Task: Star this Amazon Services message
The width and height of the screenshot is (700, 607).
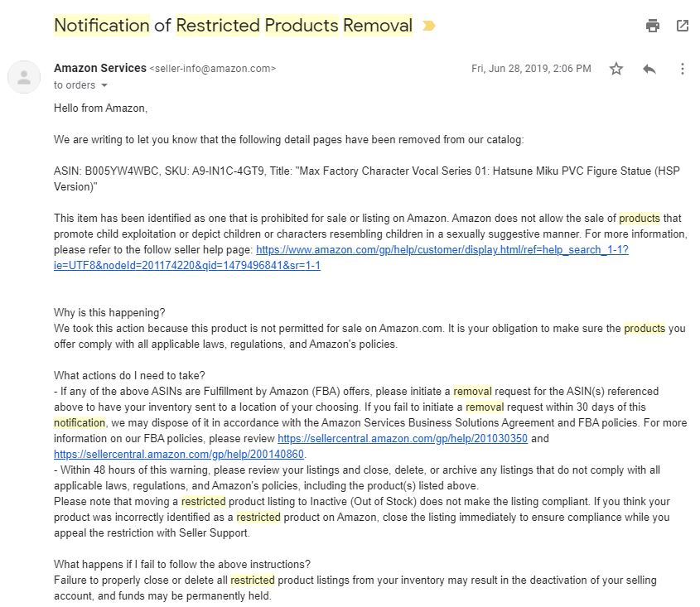Action: click(616, 69)
